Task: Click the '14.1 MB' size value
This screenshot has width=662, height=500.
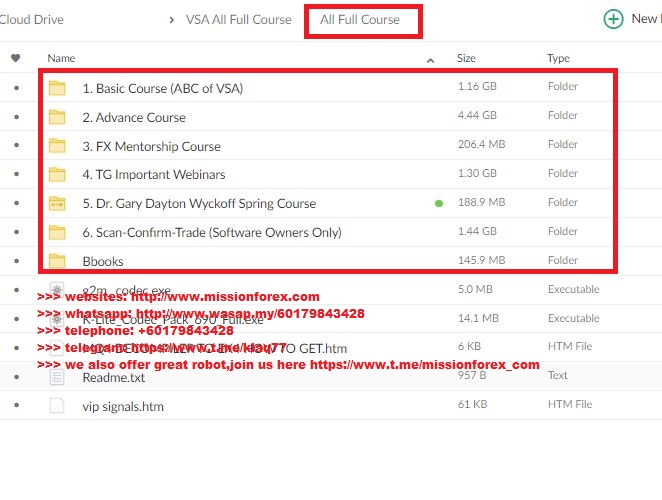Action: pyautogui.click(x=478, y=318)
